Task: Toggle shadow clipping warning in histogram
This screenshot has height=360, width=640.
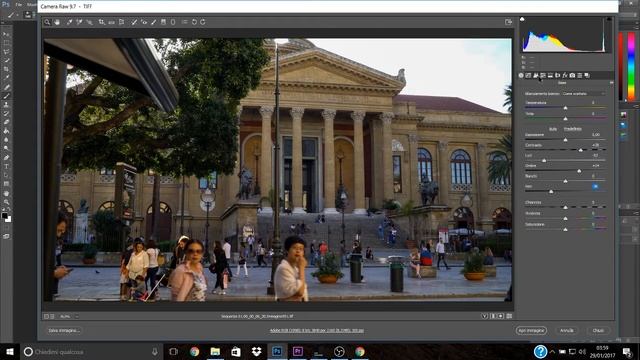Action: [522, 19]
